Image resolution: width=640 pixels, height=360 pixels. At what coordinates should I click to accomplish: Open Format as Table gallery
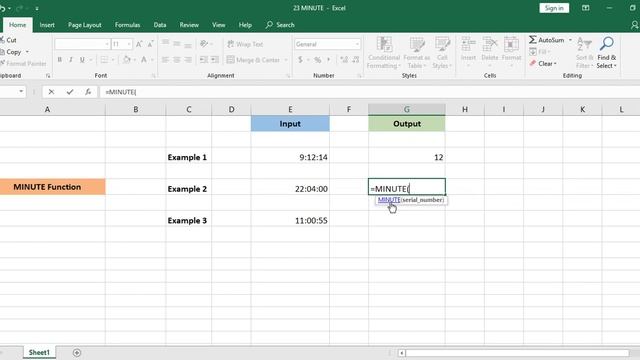tap(417, 52)
